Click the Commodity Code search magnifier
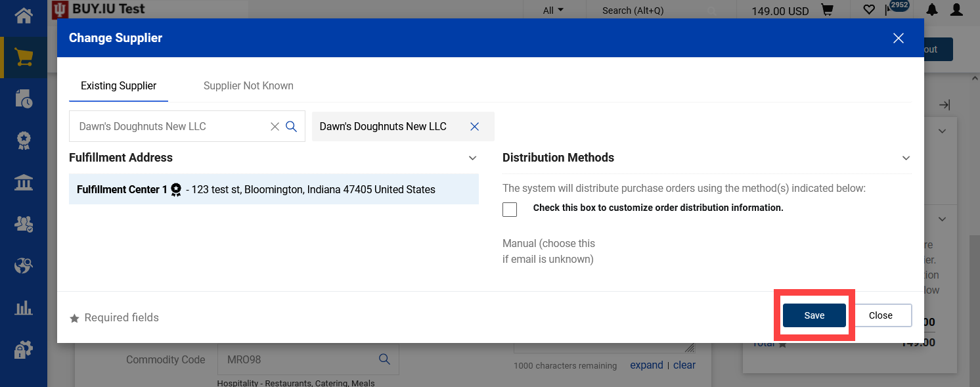 coord(385,359)
